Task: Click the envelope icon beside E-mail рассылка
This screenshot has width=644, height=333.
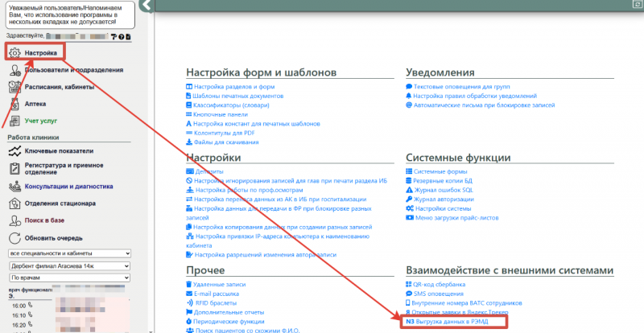Action: (x=189, y=294)
